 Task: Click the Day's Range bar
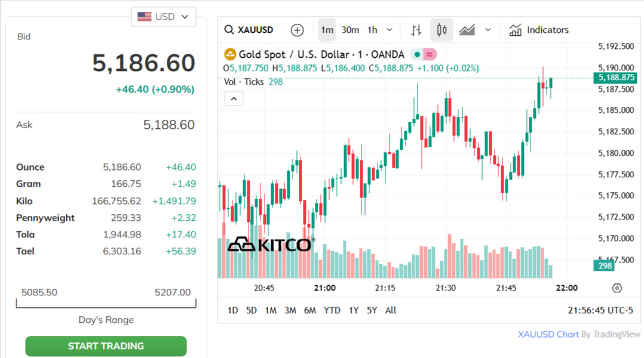pyautogui.click(x=106, y=304)
